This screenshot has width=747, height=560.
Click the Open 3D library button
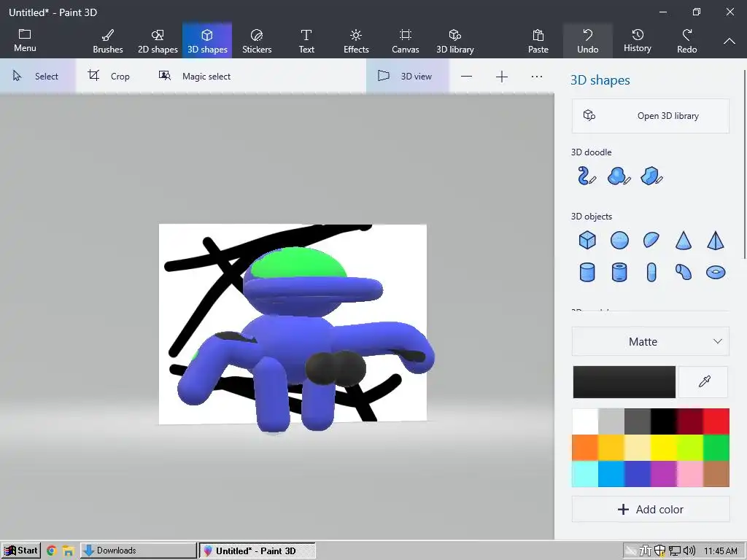coord(650,116)
